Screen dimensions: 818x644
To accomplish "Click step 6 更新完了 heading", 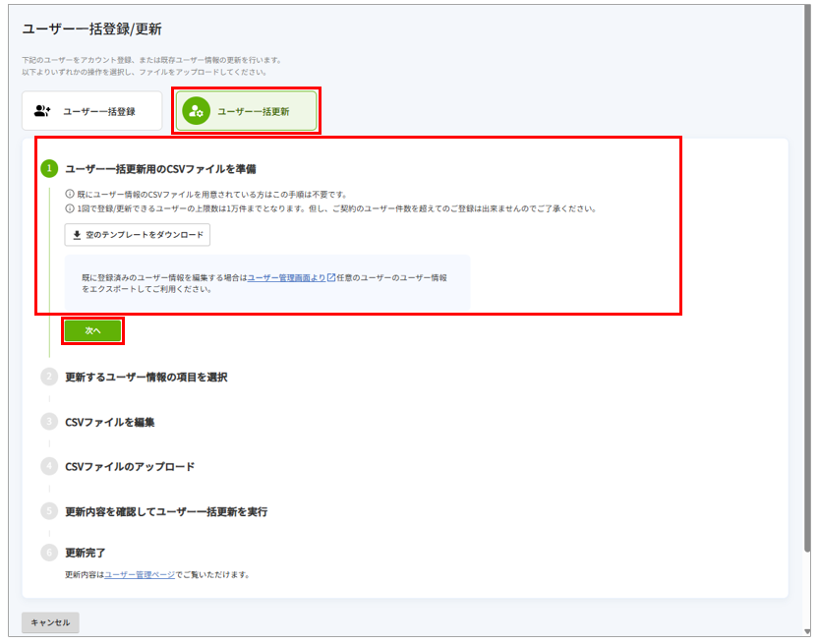I will pyautogui.click(x=85, y=553).
